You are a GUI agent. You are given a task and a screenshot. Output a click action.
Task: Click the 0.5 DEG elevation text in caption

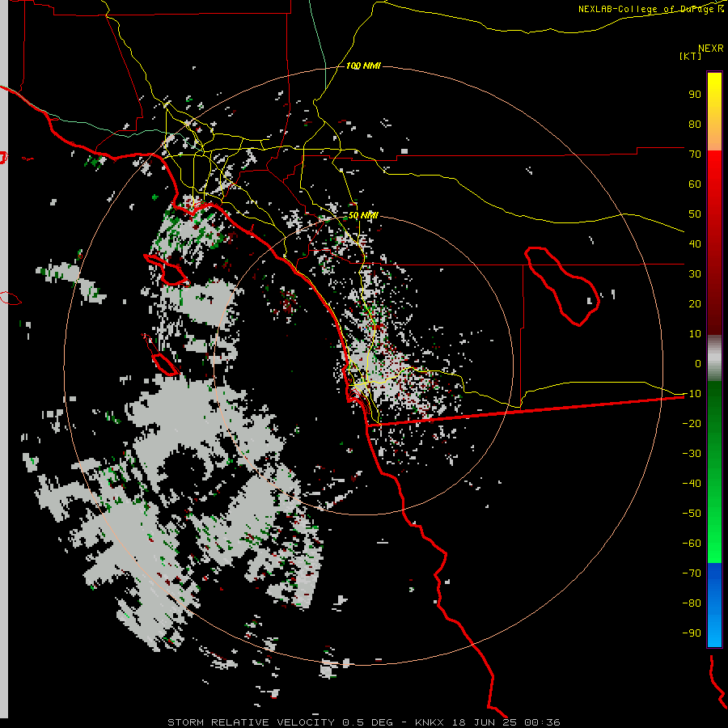coord(368,722)
